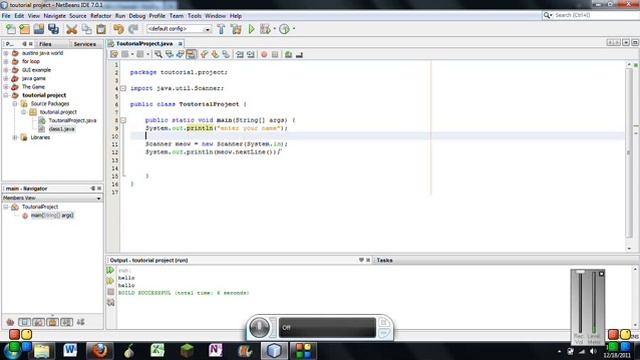Select the ToutorialProject.java editor tab
This screenshot has width=640, height=360.
144,43
